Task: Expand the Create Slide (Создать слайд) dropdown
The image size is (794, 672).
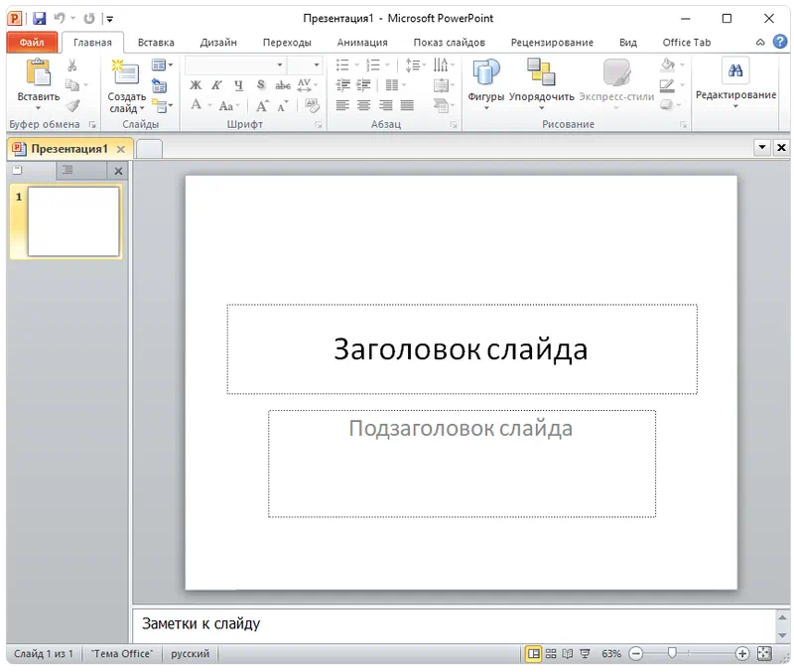Action: click(x=127, y=108)
